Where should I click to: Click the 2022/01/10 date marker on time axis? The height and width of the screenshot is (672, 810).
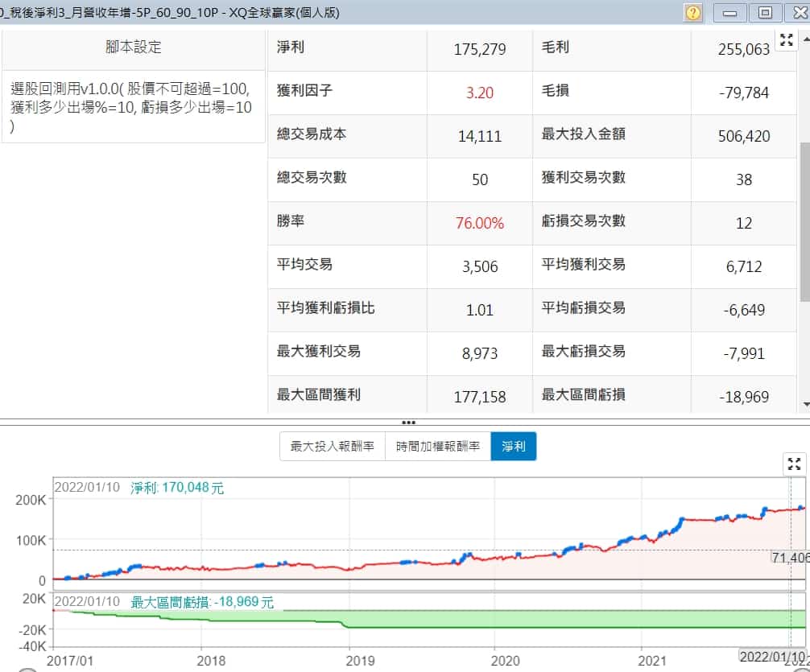(x=771, y=655)
